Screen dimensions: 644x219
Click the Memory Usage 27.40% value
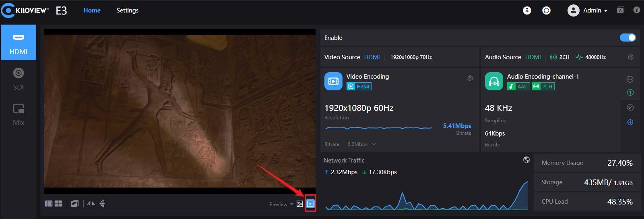click(x=620, y=163)
